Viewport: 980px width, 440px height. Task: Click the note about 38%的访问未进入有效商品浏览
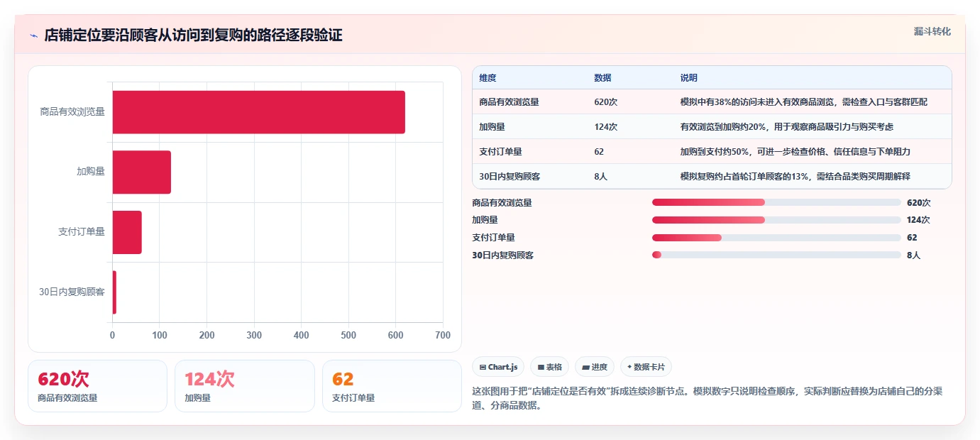pos(803,102)
